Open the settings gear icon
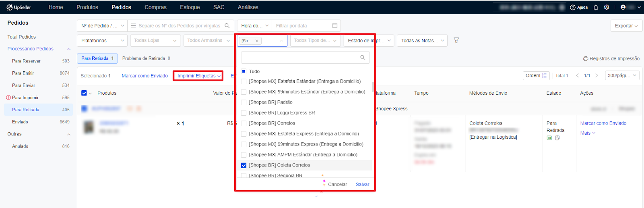Viewport: 644px width, 208px height. pyautogui.click(x=607, y=7)
